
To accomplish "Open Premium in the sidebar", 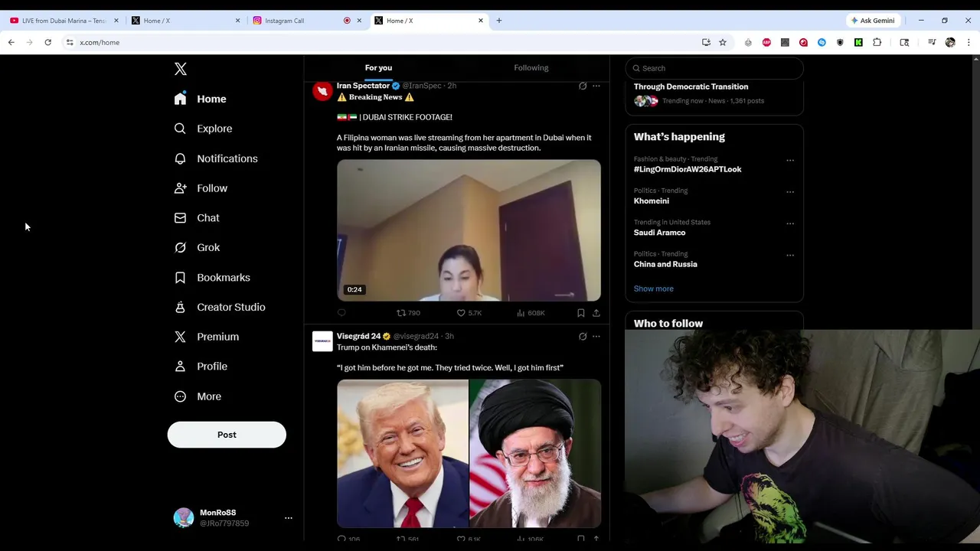I will (x=207, y=337).
